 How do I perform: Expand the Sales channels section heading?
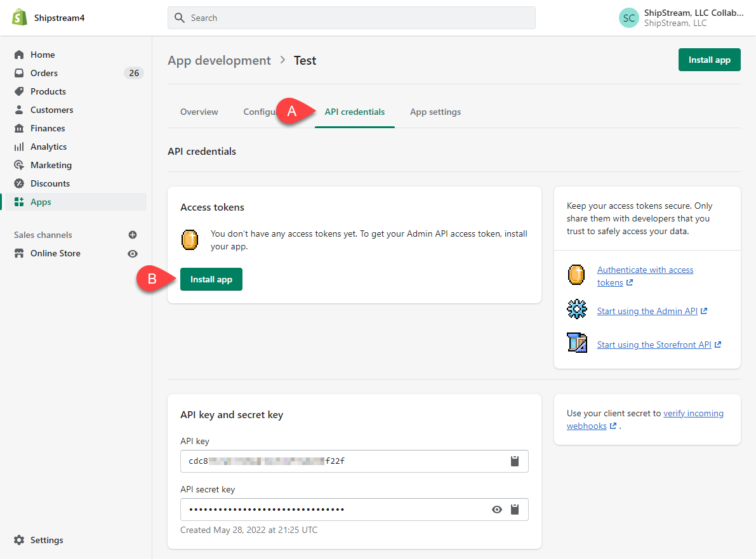click(x=43, y=235)
